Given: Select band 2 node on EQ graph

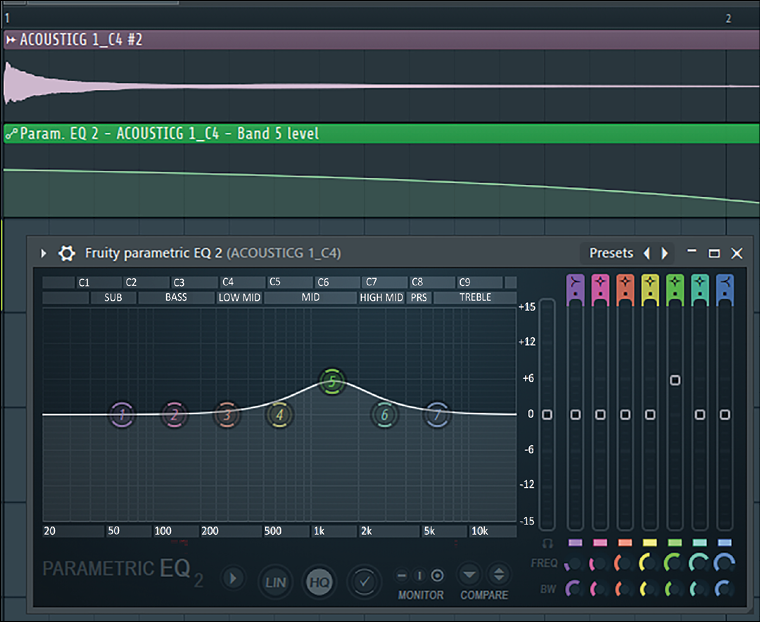Looking at the screenshot, I should [x=174, y=415].
